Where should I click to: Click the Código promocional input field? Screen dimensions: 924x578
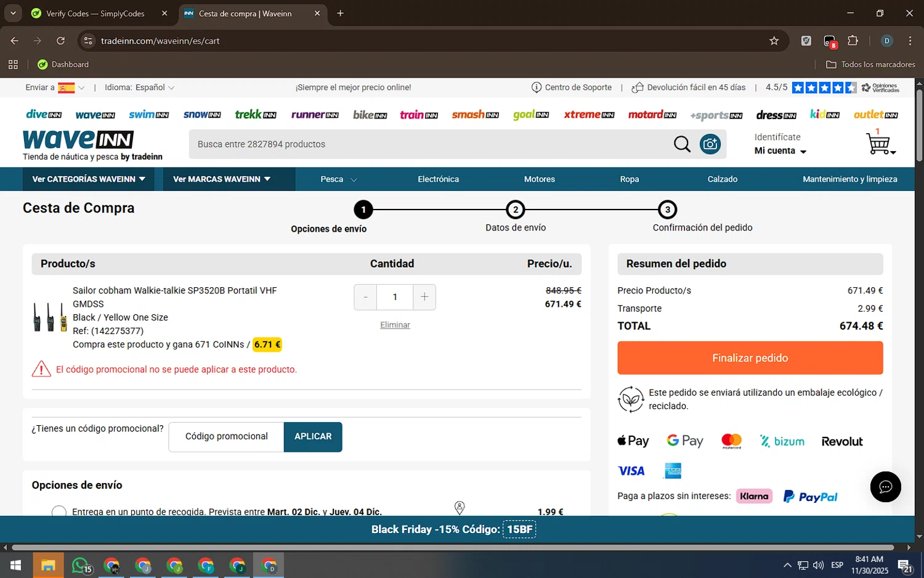tap(226, 436)
